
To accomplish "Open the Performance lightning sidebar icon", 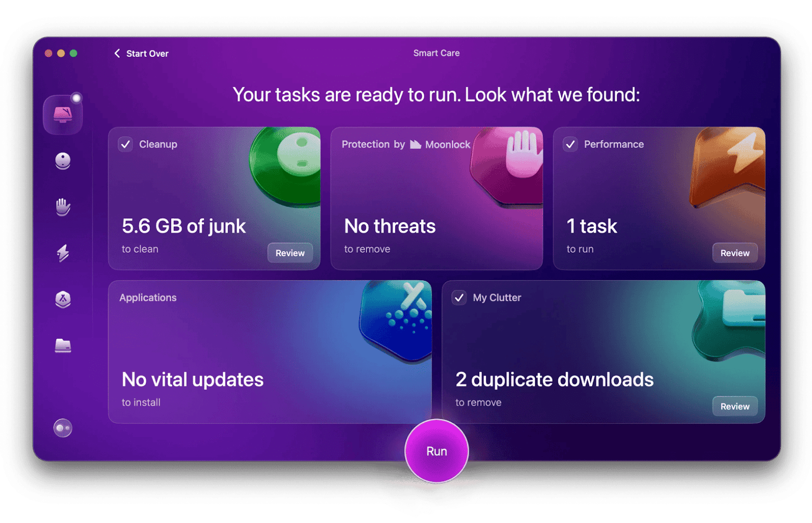I will (63, 253).
